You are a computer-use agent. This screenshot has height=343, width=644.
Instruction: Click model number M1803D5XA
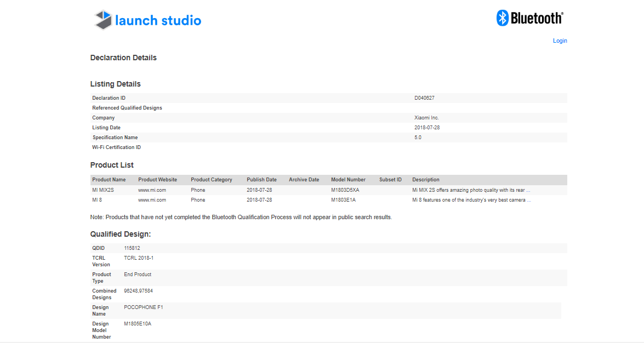point(345,190)
